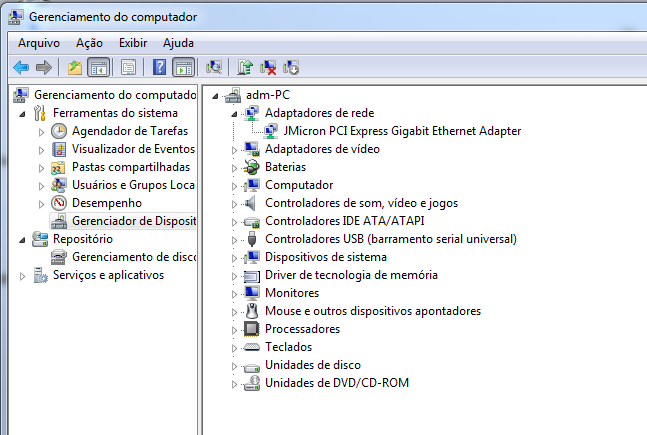Expand Mouse e outros dispositivos apontadores arrow
Image resolution: width=647 pixels, height=435 pixels.
[x=234, y=312]
